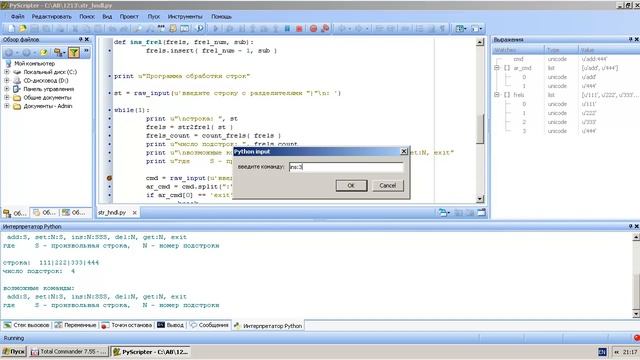Expand Общие документы tree node
Viewport: 640px width, 360px height.
(7, 98)
